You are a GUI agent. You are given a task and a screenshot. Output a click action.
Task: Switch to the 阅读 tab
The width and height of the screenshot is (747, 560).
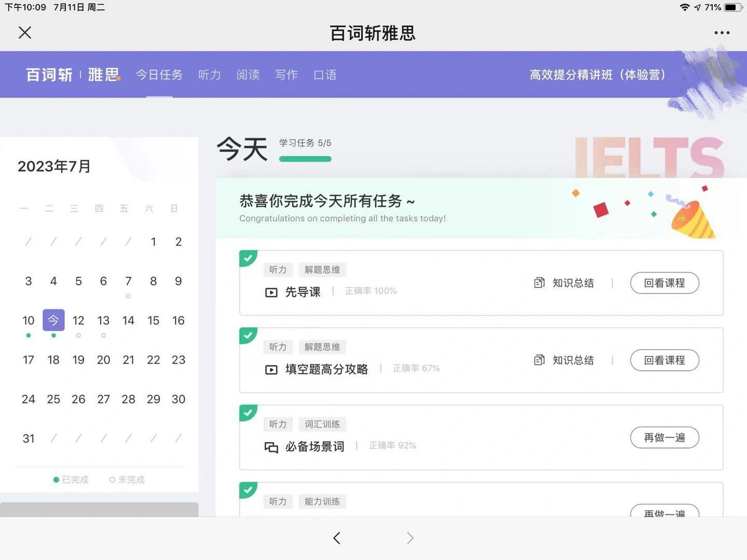click(248, 75)
